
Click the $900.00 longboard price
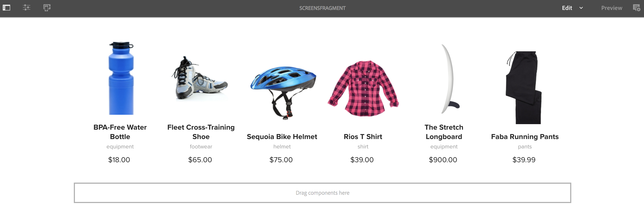click(x=443, y=160)
